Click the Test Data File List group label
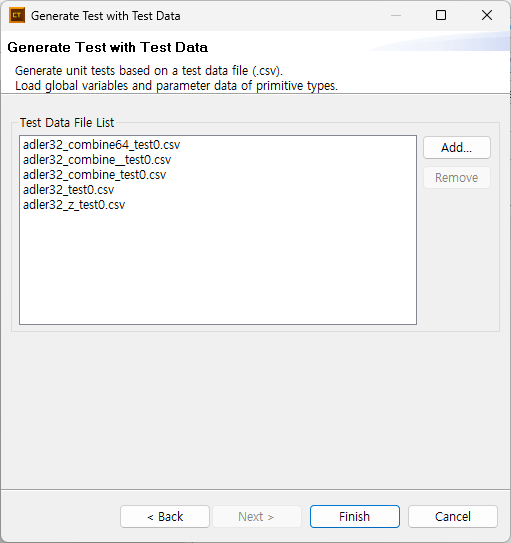Image resolution: width=511 pixels, height=543 pixels. pos(67,123)
